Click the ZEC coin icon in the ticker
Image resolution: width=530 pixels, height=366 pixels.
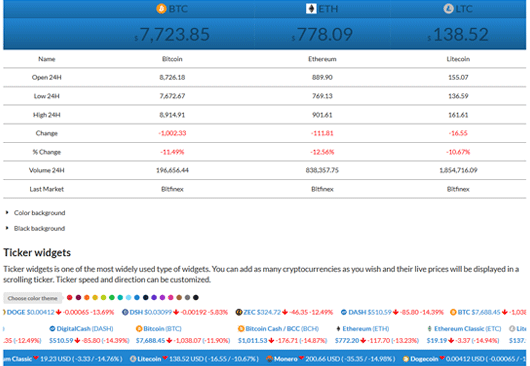(239, 312)
